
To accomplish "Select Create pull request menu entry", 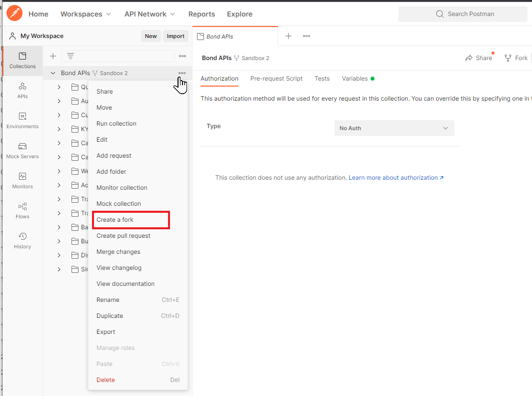I will coord(138,236).
